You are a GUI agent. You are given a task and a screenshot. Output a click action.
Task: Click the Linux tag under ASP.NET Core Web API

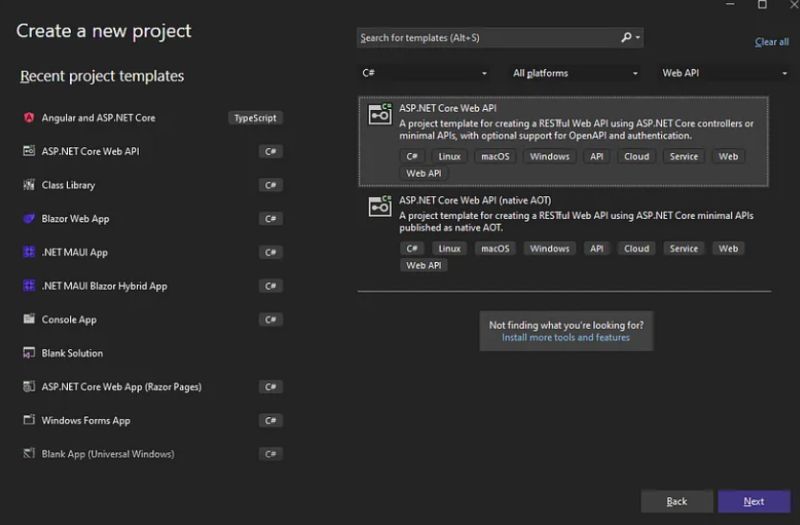[x=449, y=157]
